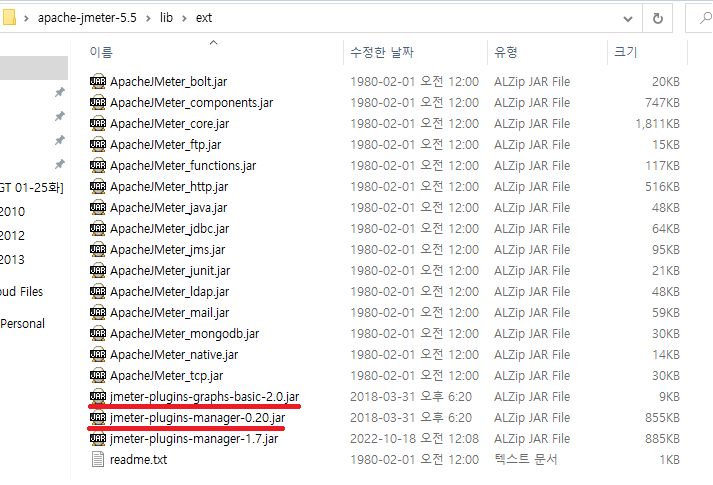Click the 2022-10-18 오전 12:08 date cell
This screenshot has height=485, width=713.
(414, 439)
